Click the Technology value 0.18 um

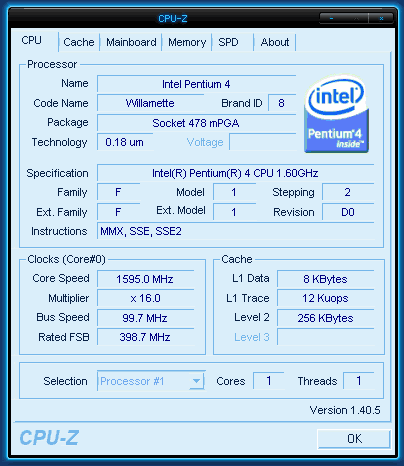click(125, 142)
